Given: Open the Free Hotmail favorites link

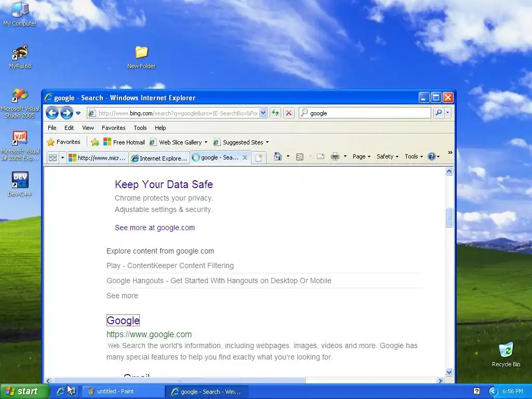Looking at the screenshot, I should 124,142.
